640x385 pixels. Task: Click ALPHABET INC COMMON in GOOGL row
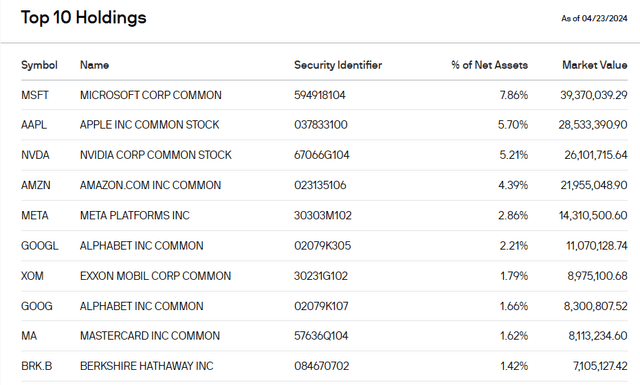click(142, 246)
